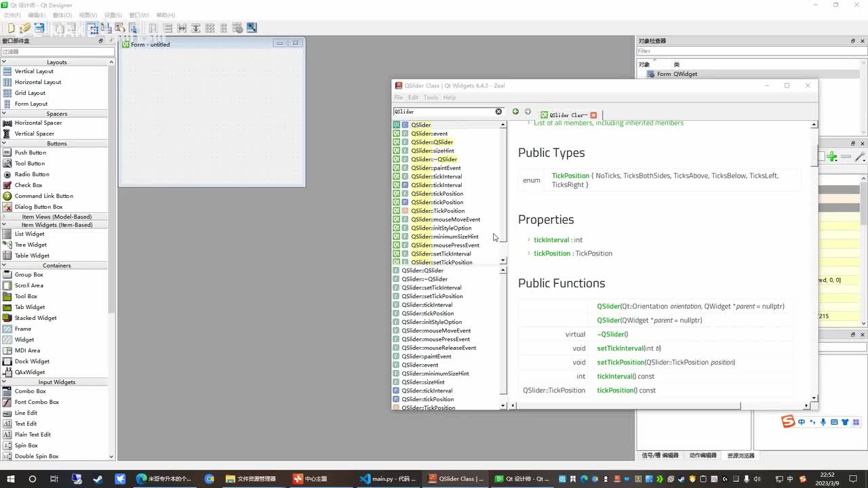The width and height of the screenshot is (868, 488).
Task: Switch to 信号/槽 编辑器 tab
Action: pos(660,455)
